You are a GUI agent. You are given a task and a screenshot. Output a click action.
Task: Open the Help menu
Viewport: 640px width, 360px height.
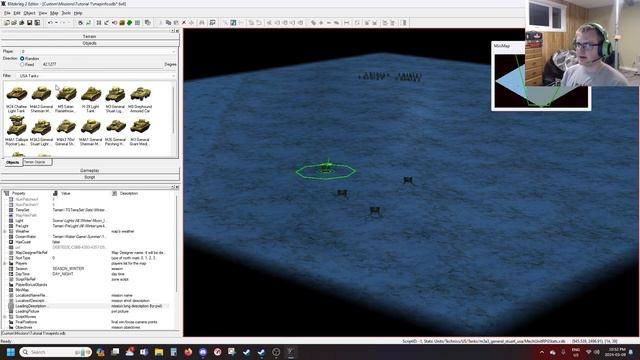point(78,13)
